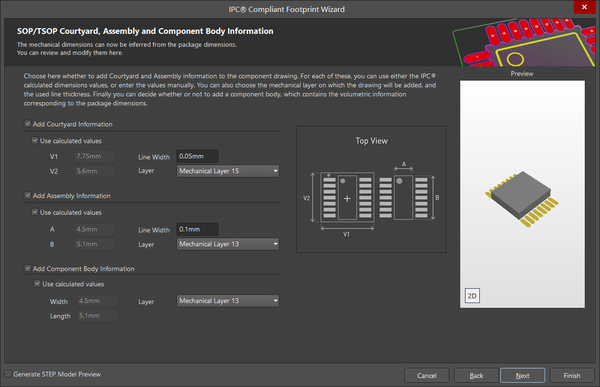Click the wizard heading SOP/TSOP Courtyard text

pos(145,31)
